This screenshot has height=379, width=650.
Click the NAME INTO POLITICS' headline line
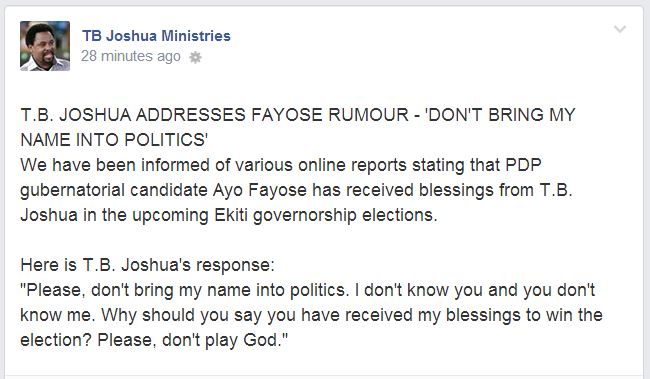tap(114, 140)
